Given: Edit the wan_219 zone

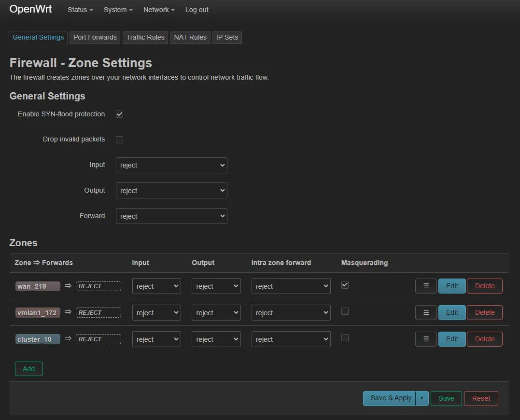Looking at the screenshot, I should click(452, 286).
